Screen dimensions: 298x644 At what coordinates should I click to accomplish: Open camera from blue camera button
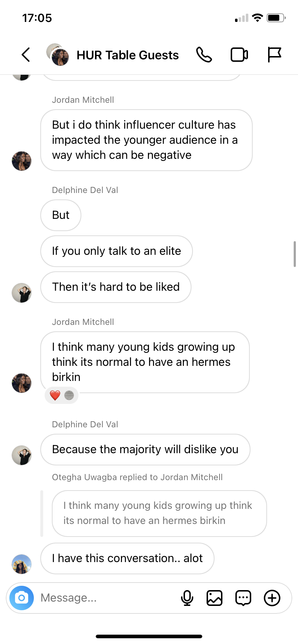pyautogui.click(x=22, y=598)
